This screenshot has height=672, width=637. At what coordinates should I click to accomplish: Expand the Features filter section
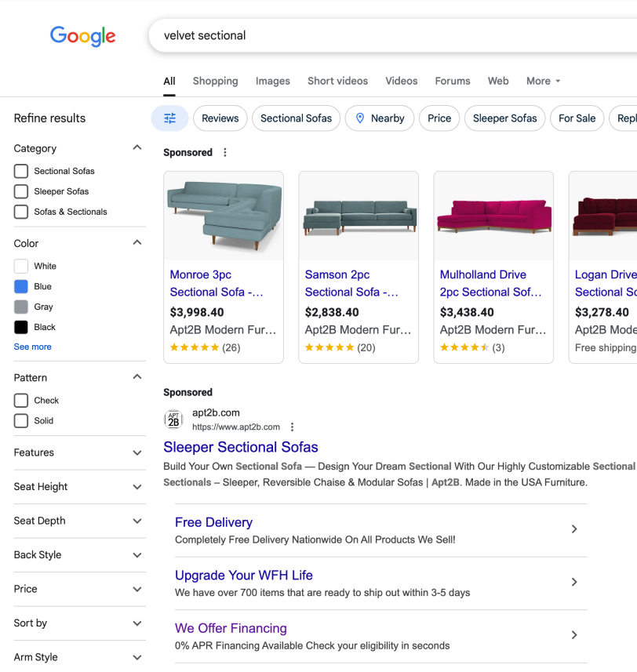coord(137,453)
